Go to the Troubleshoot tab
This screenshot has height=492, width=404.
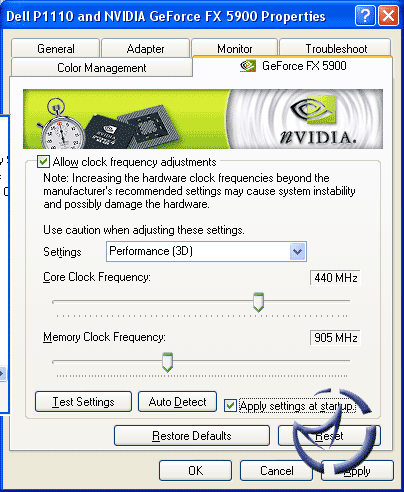tap(336, 49)
